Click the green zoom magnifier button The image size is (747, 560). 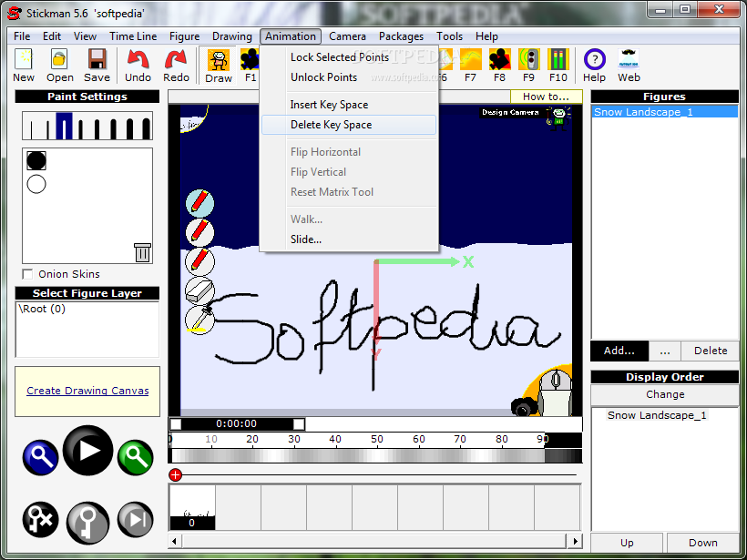[136, 457]
